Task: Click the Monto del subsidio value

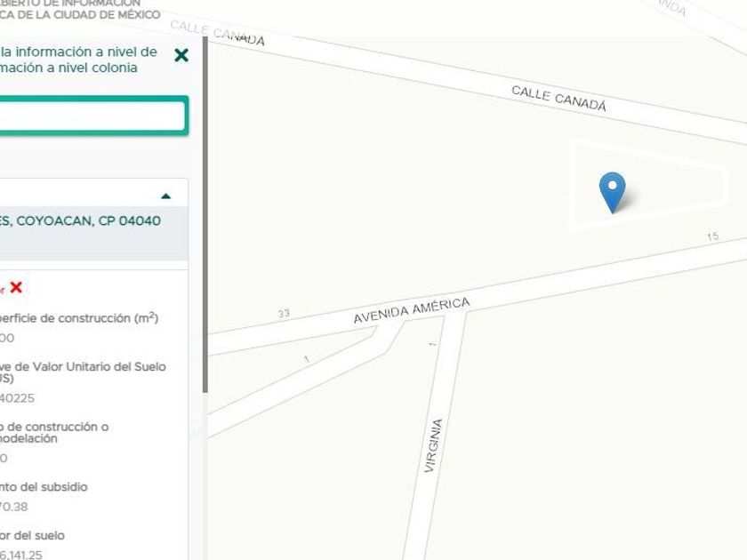Action: point(14,507)
